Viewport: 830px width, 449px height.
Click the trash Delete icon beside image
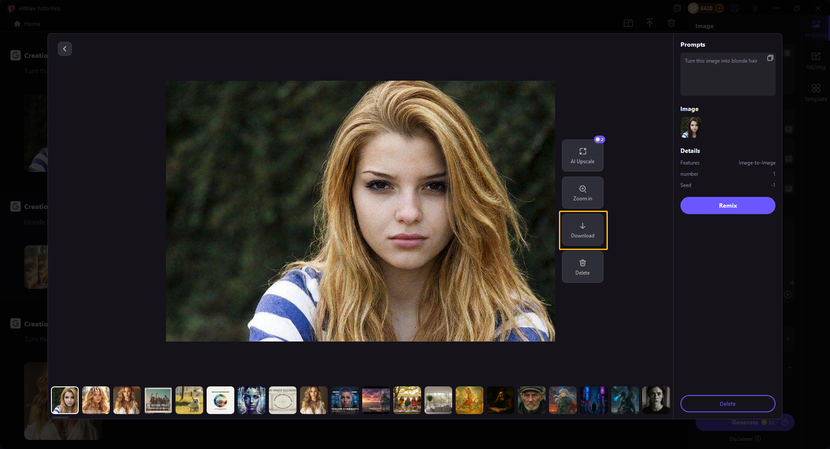click(582, 267)
